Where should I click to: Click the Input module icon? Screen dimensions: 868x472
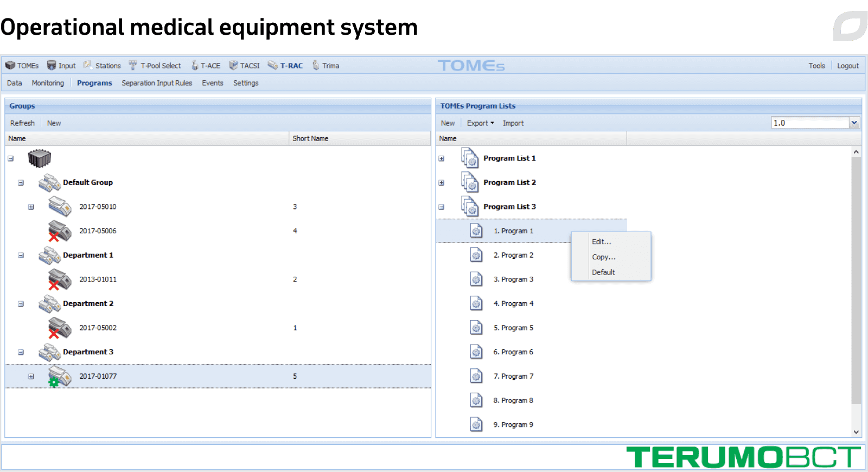52,66
